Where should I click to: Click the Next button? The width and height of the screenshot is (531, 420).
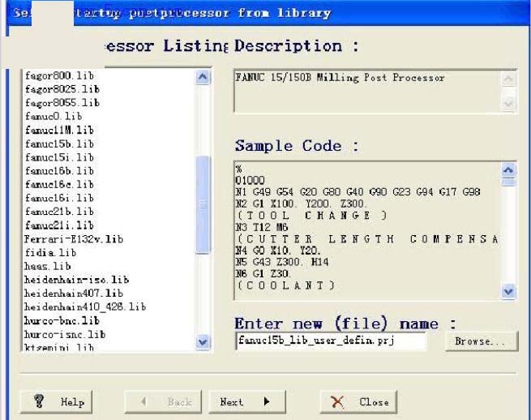pos(247,402)
